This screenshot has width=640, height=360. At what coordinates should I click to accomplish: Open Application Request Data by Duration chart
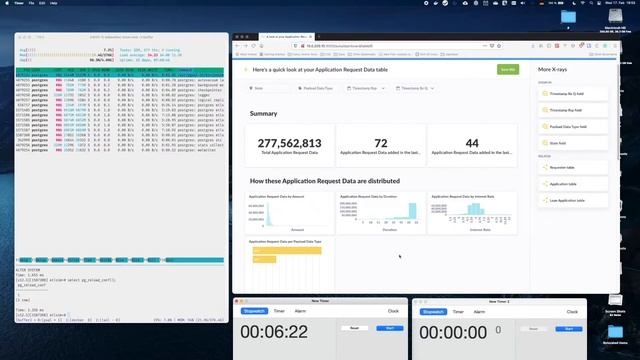381,213
